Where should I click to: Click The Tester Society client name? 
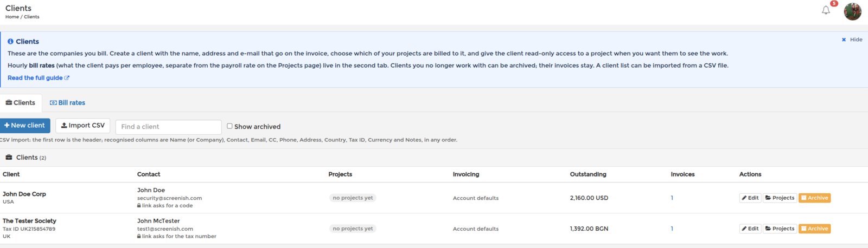click(x=29, y=221)
